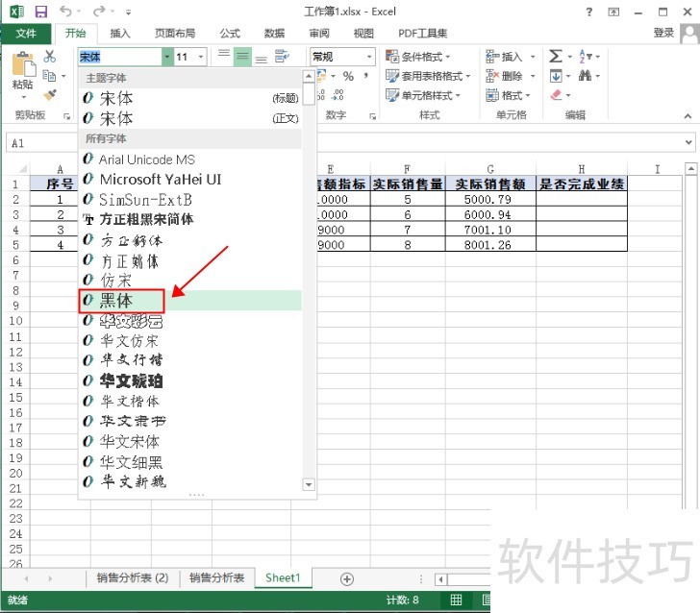The image size is (700, 613).
Task: Click the Redo arrow icon
Action: [x=99, y=11]
